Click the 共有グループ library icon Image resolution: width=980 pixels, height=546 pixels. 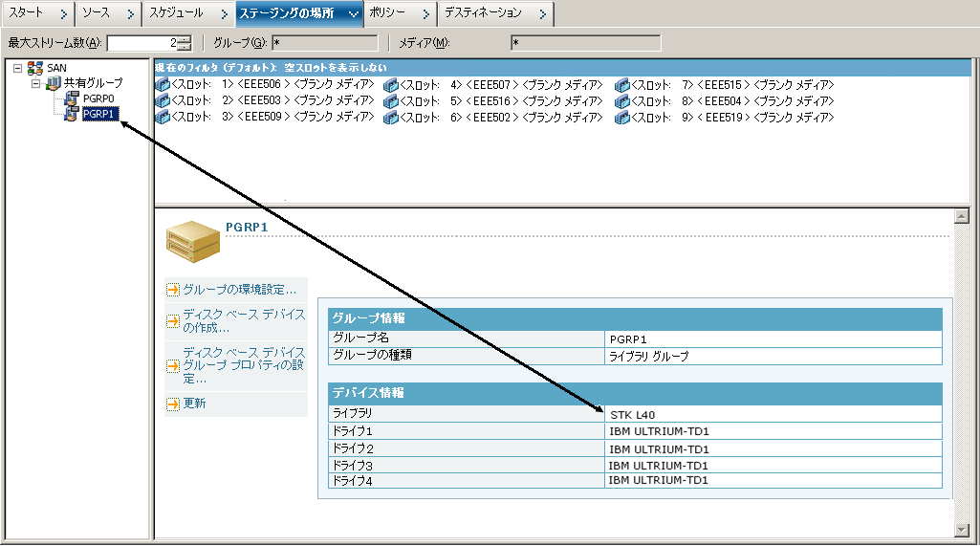coord(54,83)
